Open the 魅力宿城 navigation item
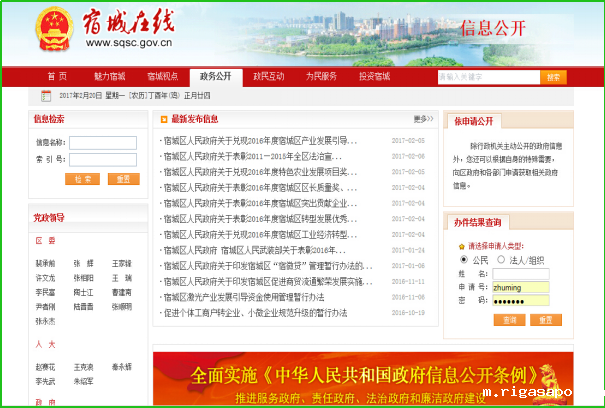This screenshot has height=408, width=605. tap(110, 76)
